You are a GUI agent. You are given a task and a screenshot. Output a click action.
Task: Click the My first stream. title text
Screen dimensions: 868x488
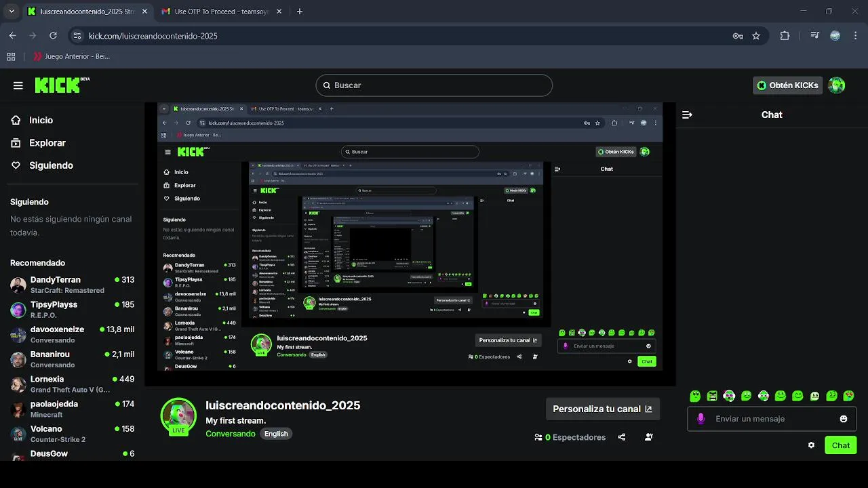(x=236, y=421)
